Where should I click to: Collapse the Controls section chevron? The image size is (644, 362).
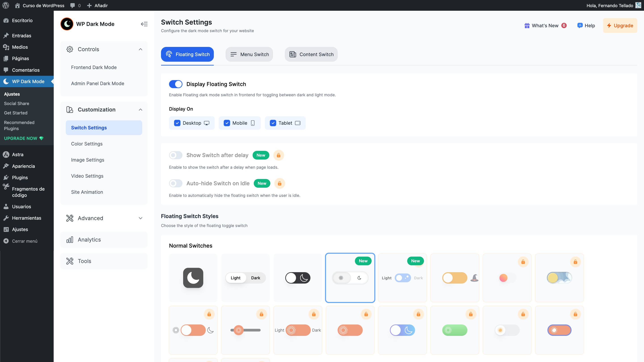[x=140, y=49]
